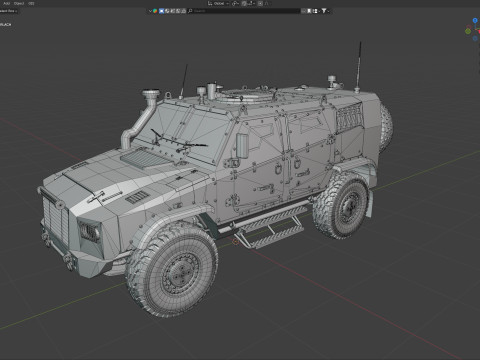Click the green Y axis on navigation gizmo

point(468,31)
